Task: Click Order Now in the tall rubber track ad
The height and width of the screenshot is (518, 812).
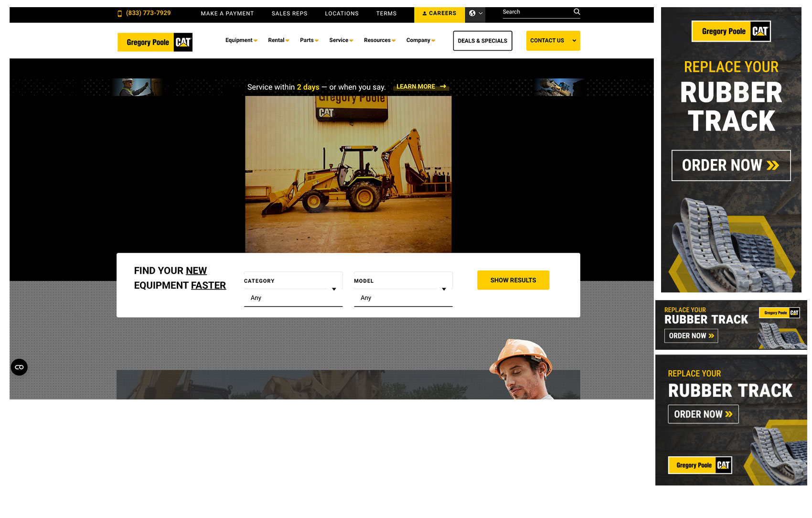Action: coord(731,165)
